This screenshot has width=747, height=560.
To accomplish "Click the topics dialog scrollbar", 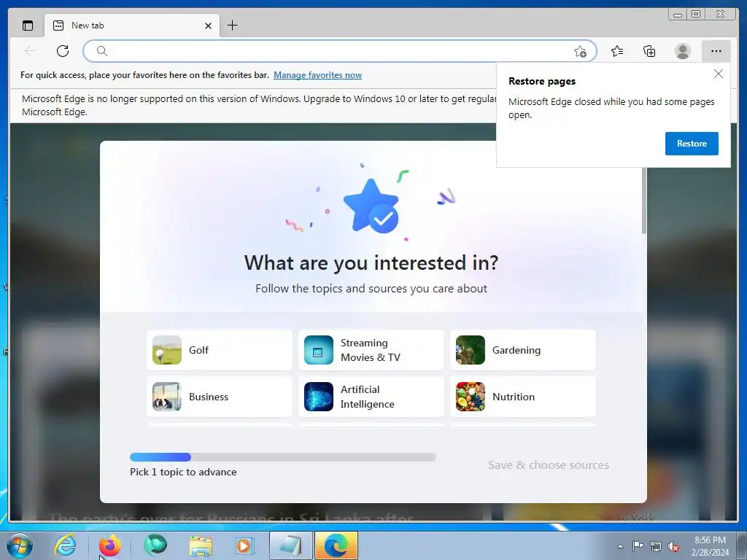I will (x=644, y=200).
